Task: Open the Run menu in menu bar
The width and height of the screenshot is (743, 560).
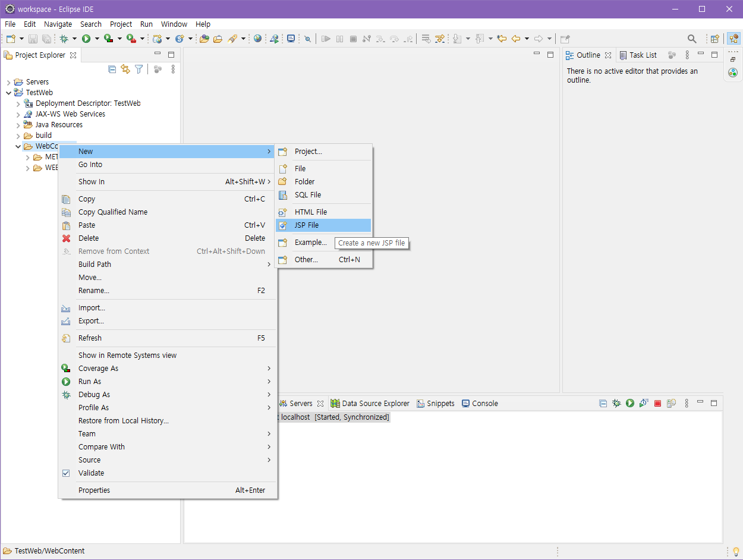Action: pos(146,24)
